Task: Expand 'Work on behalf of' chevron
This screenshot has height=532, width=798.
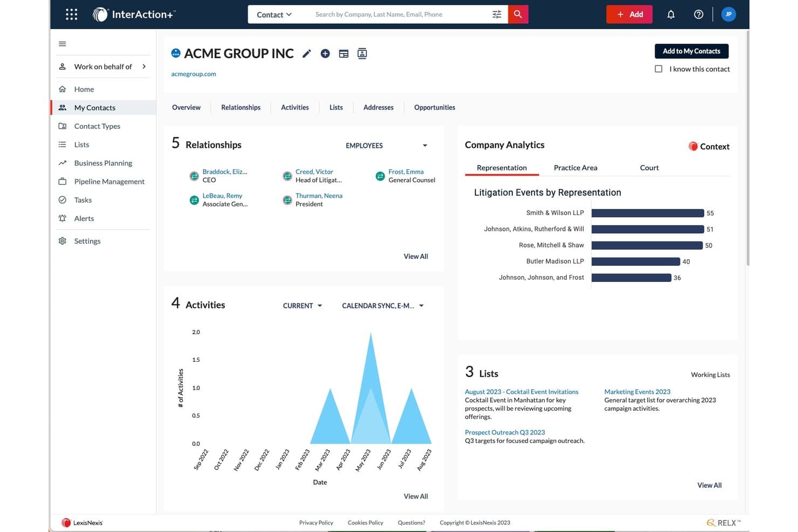Action: tap(144, 66)
